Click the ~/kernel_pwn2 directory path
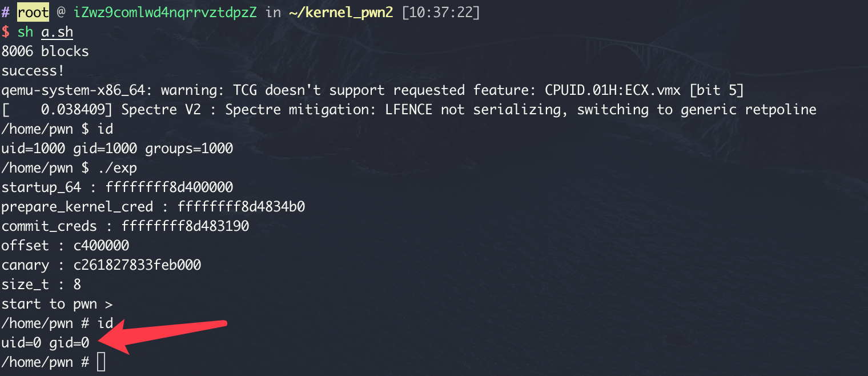Image resolution: width=868 pixels, height=376 pixels. pos(341,12)
